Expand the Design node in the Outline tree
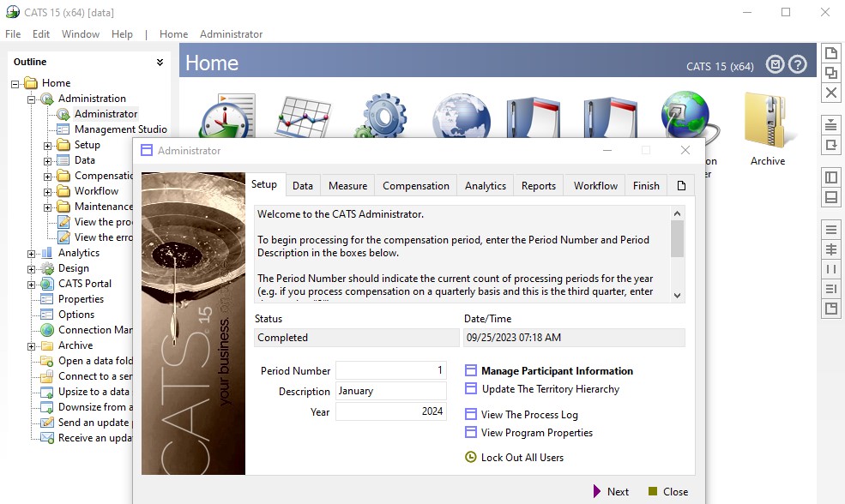This screenshot has height=504, width=845. coord(31,268)
